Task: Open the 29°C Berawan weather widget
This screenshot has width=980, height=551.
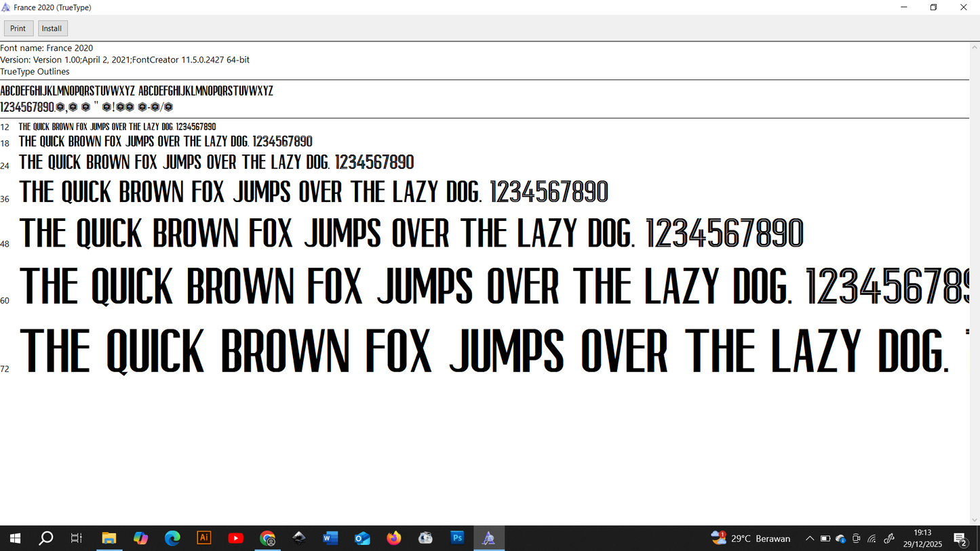Action: 751,538
